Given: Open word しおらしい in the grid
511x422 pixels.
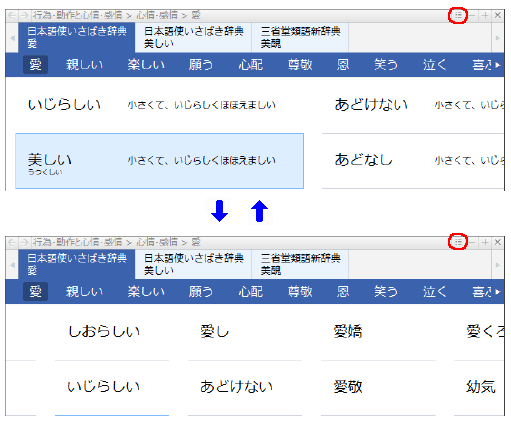Looking at the screenshot, I should pyautogui.click(x=112, y=332).
